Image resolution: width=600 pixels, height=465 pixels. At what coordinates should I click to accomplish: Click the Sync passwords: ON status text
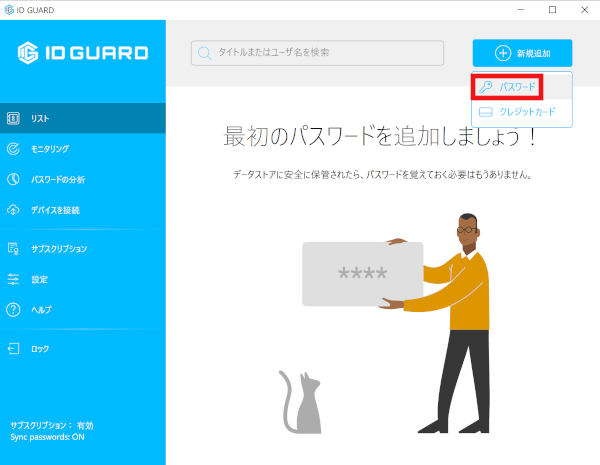tap(47, 437)
